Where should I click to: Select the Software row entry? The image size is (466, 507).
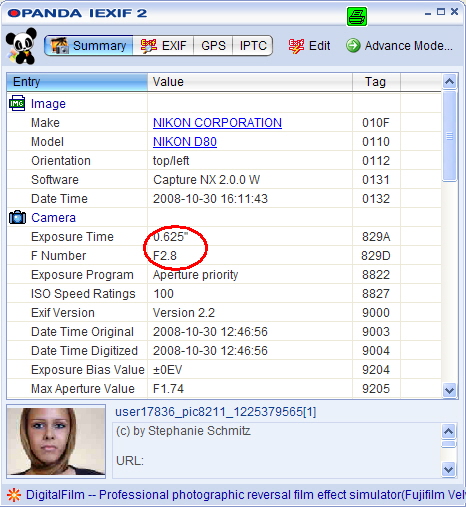(224, 180)
